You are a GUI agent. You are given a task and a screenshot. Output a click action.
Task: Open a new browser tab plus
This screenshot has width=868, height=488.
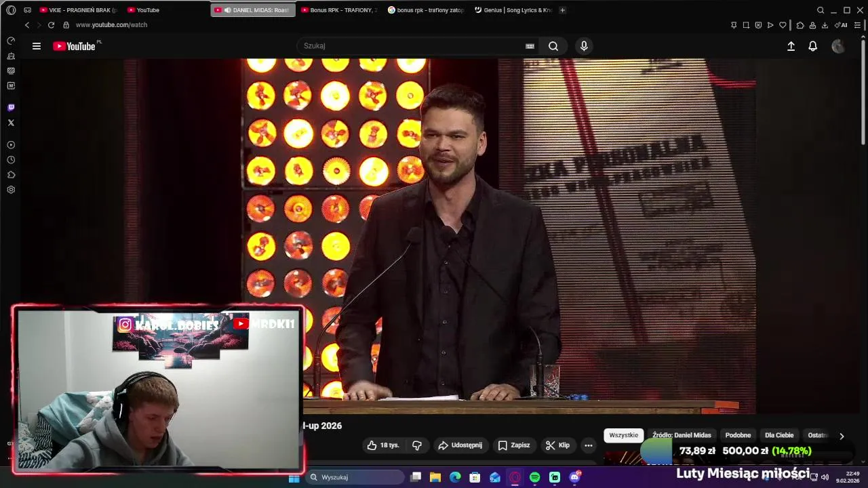click(562, 10)
